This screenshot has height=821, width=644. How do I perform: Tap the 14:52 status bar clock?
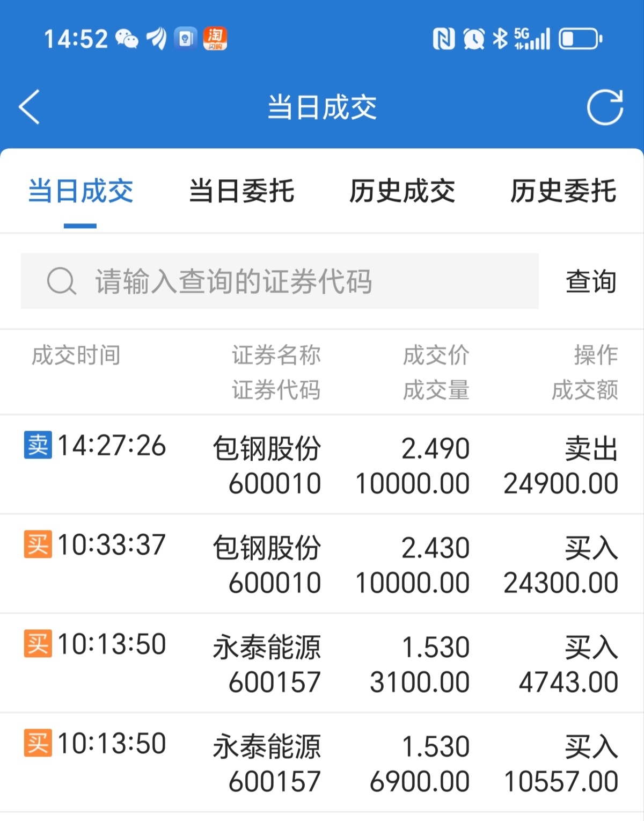(x=76, y=39)
